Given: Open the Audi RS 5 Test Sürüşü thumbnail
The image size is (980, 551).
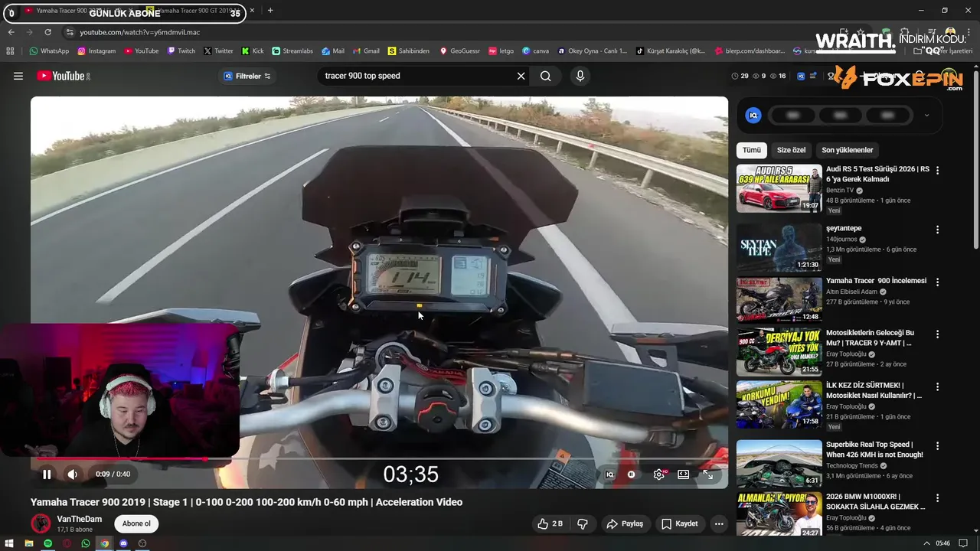Looking at the screenshot, I should pyautogui.click(x=779, y=188).
